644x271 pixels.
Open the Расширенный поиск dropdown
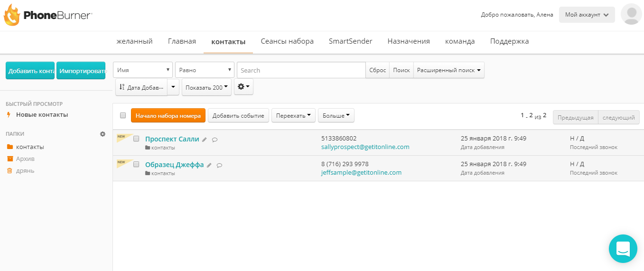click(x=448, y=70)
